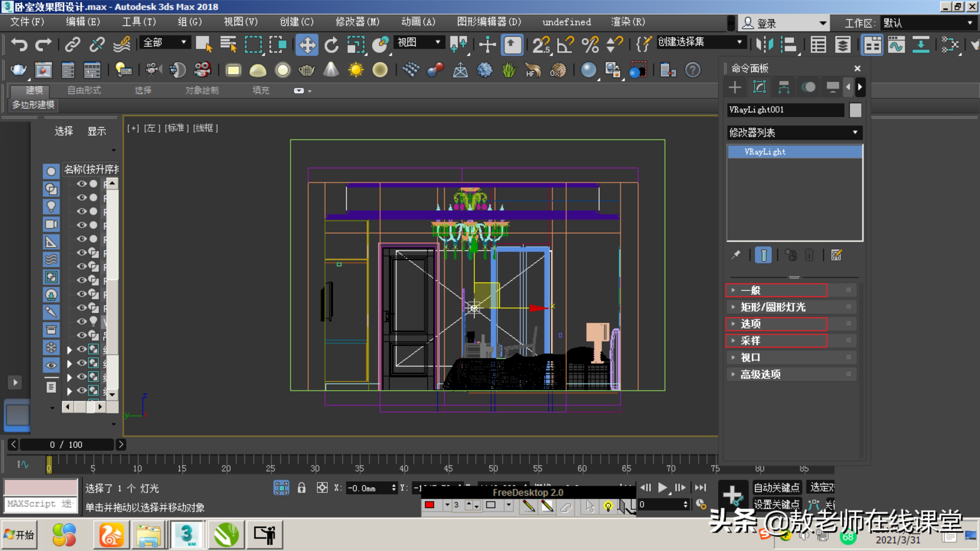Viewport: 980px width, 551px height.
Task: Activate the Select and Rotate tool
Action: 331,44
